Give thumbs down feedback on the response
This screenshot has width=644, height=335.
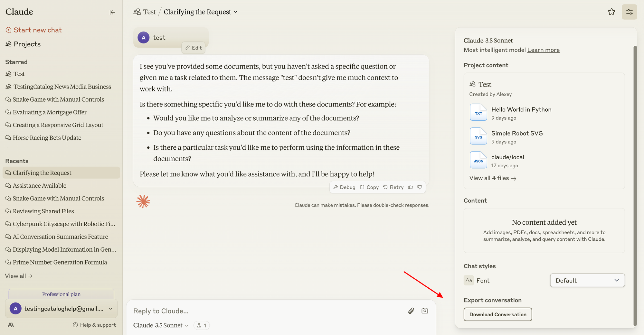(x=420, y=187)
